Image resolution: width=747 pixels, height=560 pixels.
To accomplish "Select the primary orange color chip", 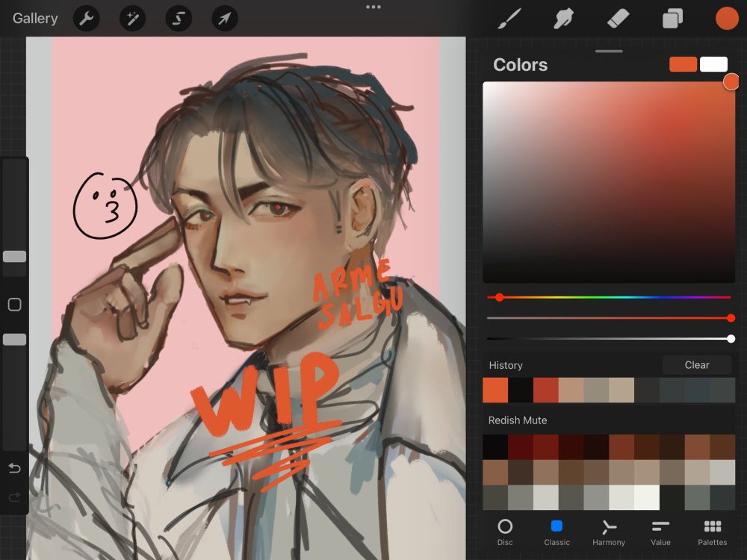I will click(x=684, y=64).
